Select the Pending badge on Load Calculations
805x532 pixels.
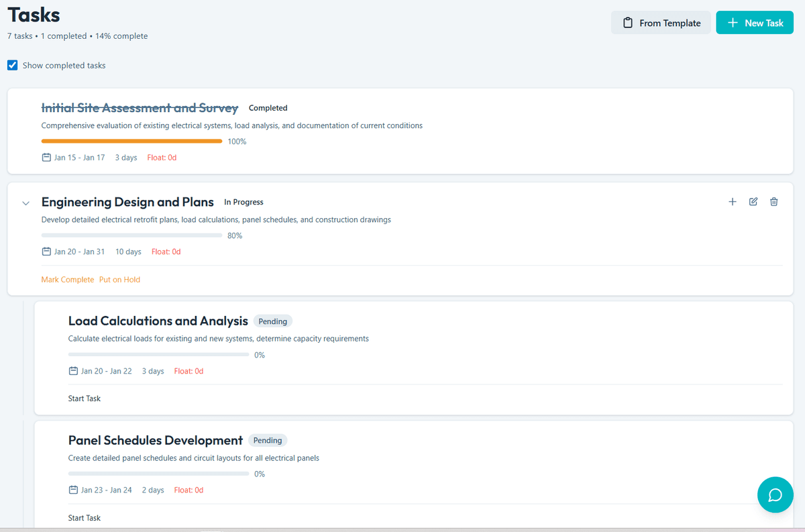(272, 321)
